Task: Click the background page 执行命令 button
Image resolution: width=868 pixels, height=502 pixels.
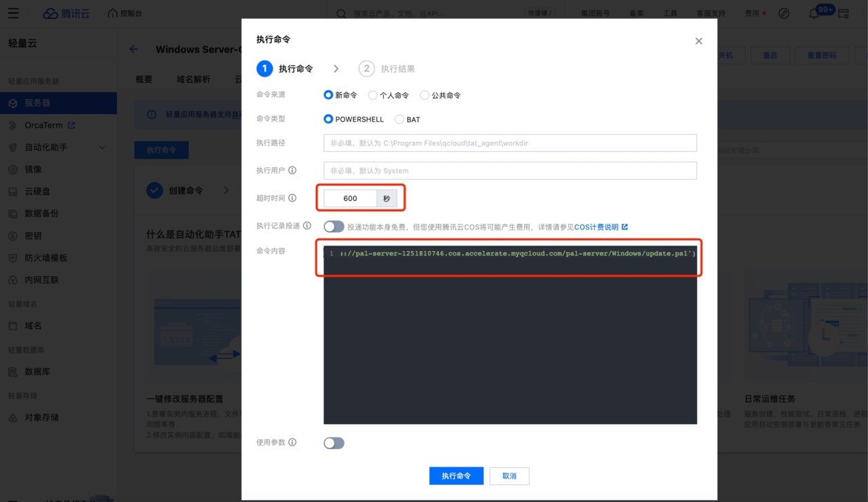Action: pyautogui.click(x=161, y=150)
